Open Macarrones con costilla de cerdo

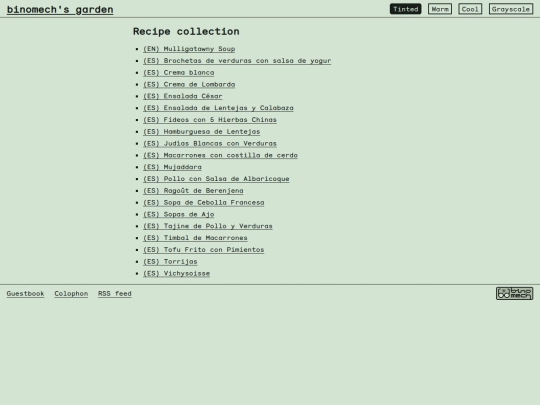[220, 155]
